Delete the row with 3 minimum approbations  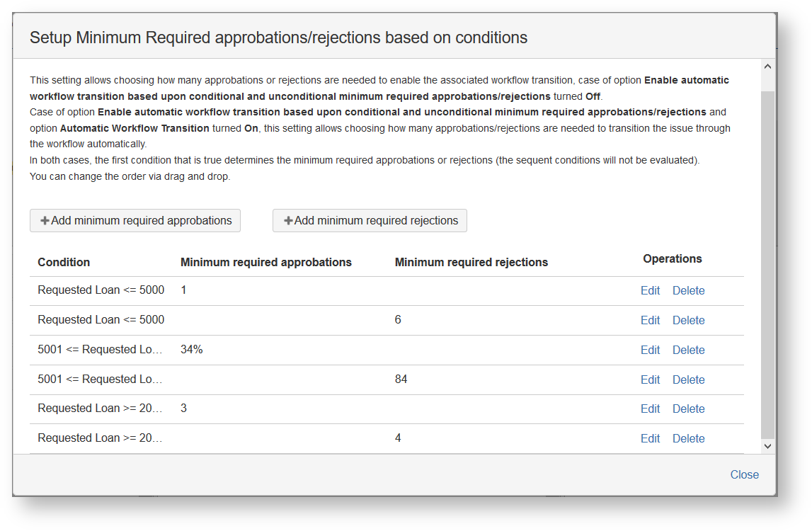(688, 409)
